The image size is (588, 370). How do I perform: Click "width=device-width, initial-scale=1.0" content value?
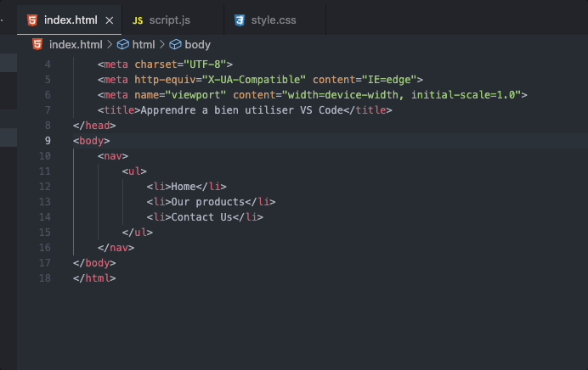point(402,95)
